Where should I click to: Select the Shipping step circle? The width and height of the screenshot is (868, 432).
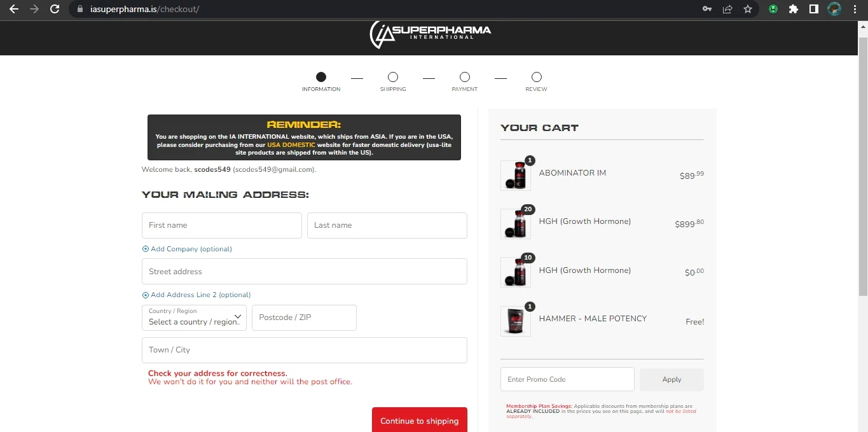393,77
